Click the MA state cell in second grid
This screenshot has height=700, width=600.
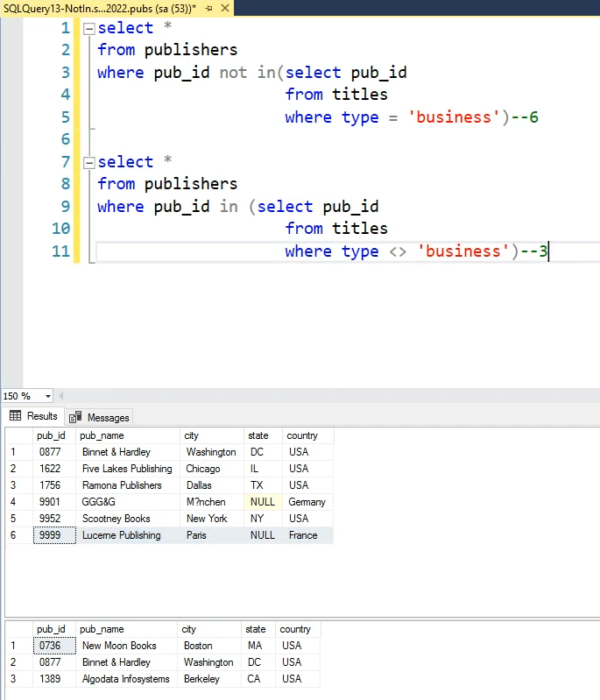click(258, 646)
